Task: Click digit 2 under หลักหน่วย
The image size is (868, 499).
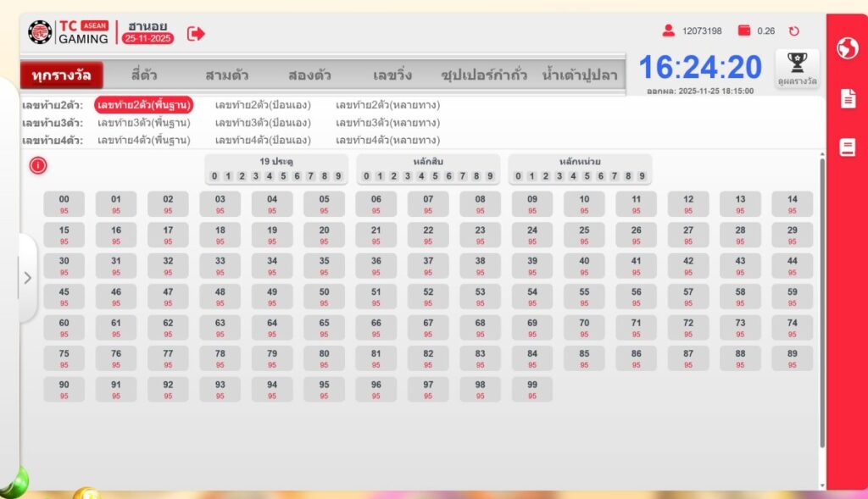Action: coord(545,176)
